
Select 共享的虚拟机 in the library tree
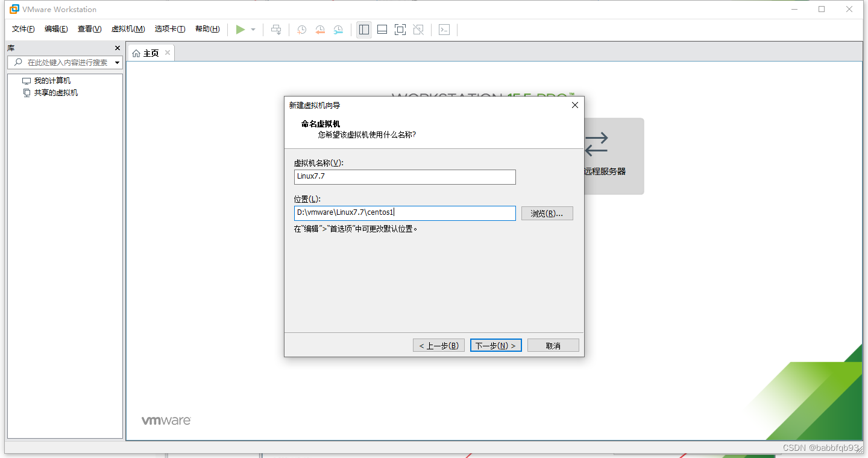55,93
